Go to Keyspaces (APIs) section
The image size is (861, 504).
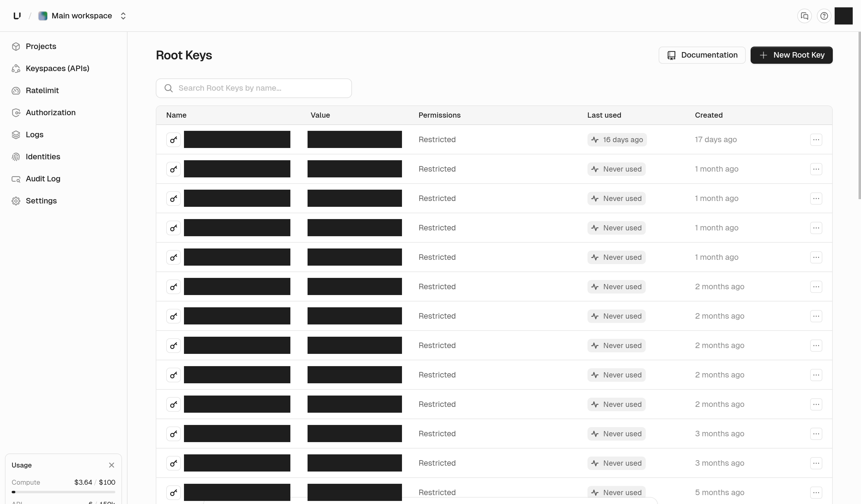[57, 68]
